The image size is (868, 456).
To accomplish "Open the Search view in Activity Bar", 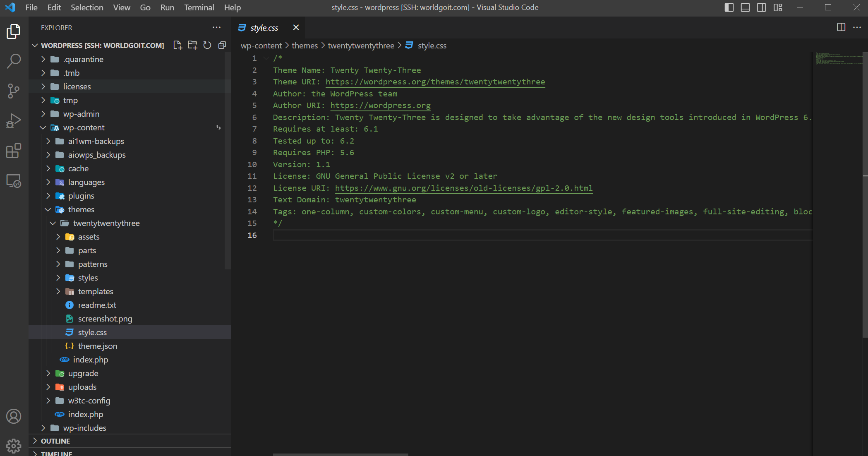I will tap(14, 60).
